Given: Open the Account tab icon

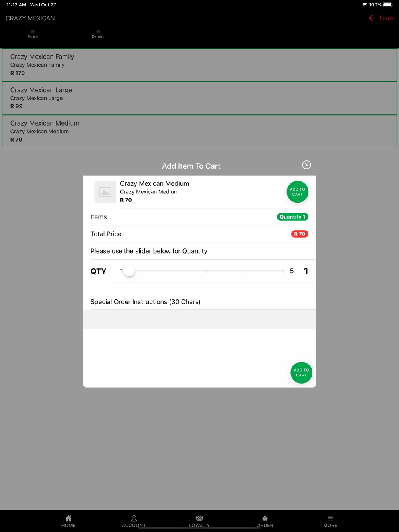Looking at the screenshot, I should point(134,518).
